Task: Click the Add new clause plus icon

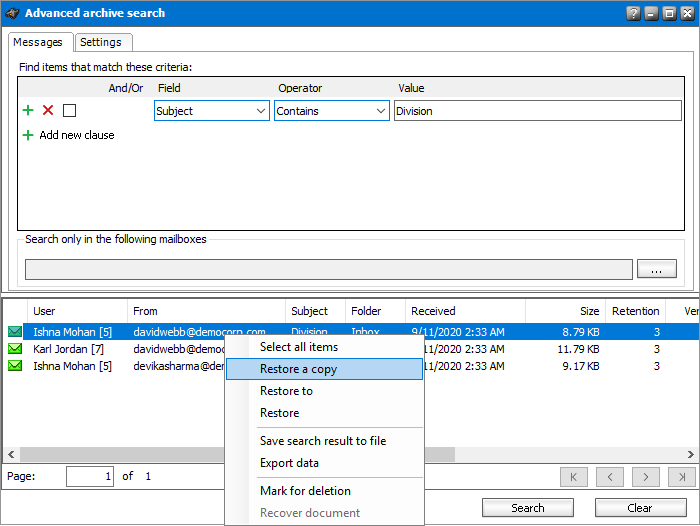Action: tap(28, 135)
